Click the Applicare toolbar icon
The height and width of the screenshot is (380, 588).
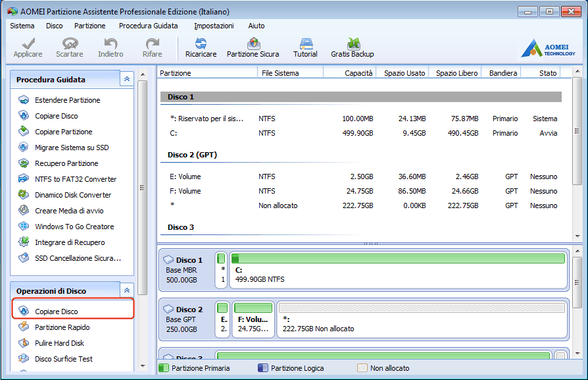point(28,47)
